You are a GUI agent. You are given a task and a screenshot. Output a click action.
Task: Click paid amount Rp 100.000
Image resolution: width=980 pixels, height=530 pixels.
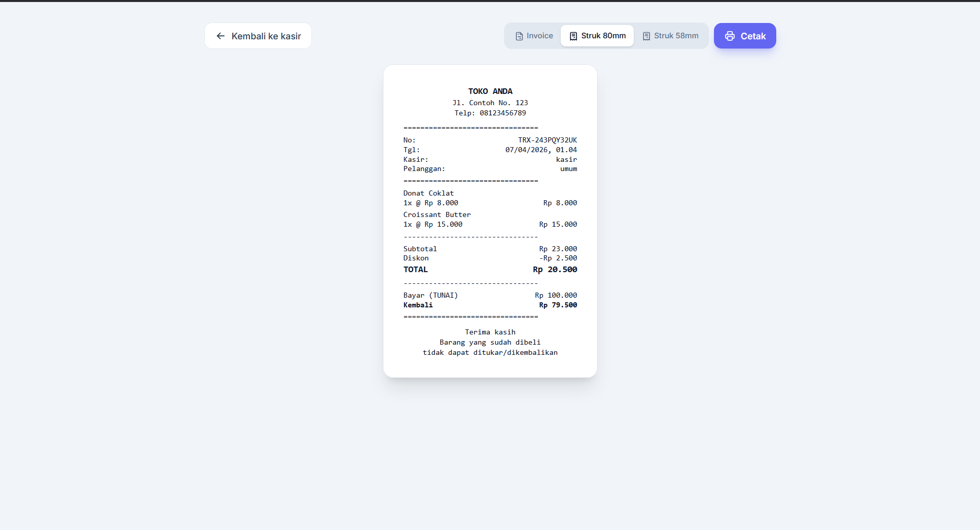pos(556,295)
